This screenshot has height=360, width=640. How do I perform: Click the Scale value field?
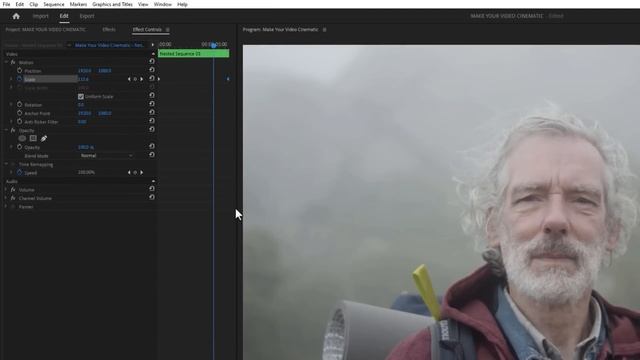pos(83,79)
